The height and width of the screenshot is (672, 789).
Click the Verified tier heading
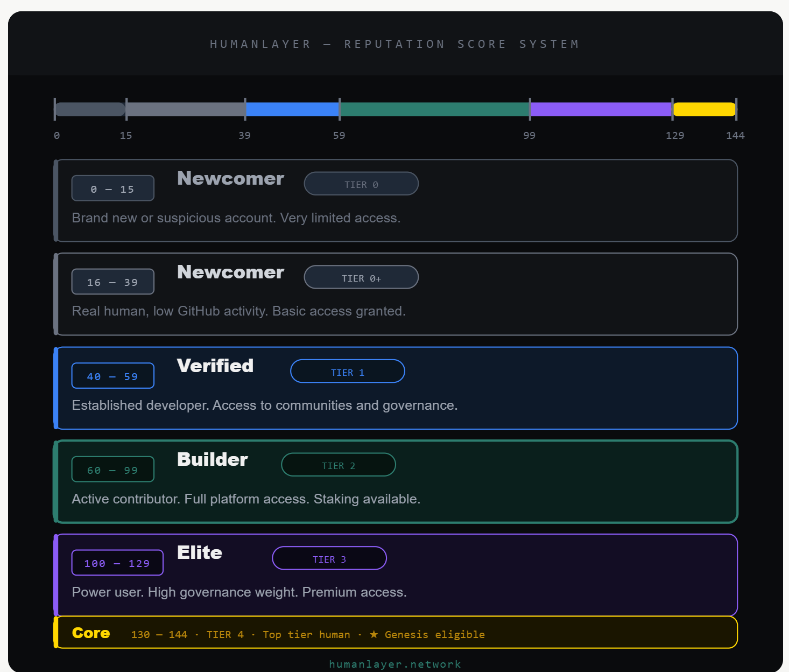pos(215,366)
